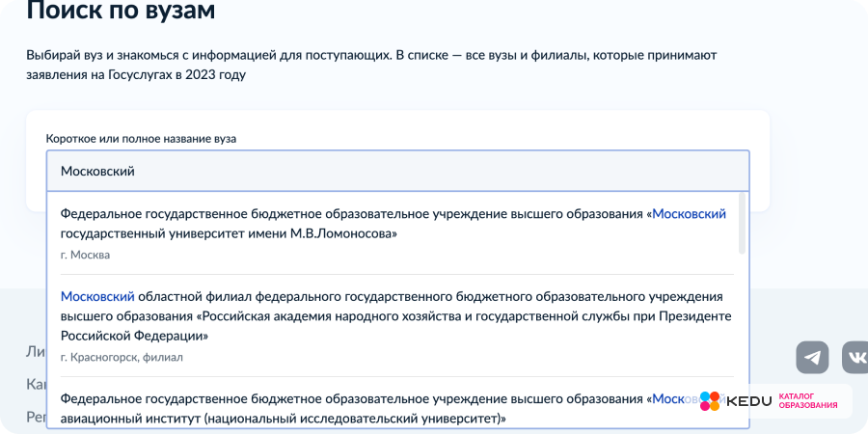Click the description paragraph mentioning Госуслугах

[x=371, y=64]
